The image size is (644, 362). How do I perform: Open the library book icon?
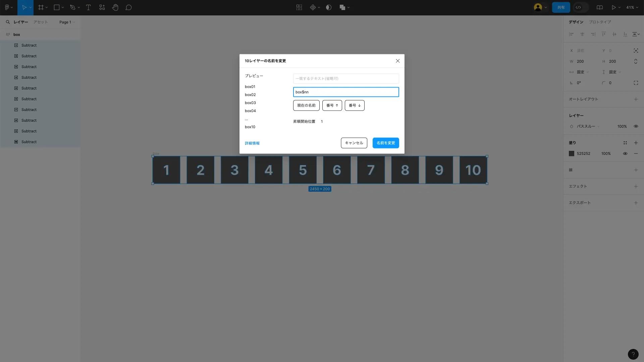(x=600, y=7)
